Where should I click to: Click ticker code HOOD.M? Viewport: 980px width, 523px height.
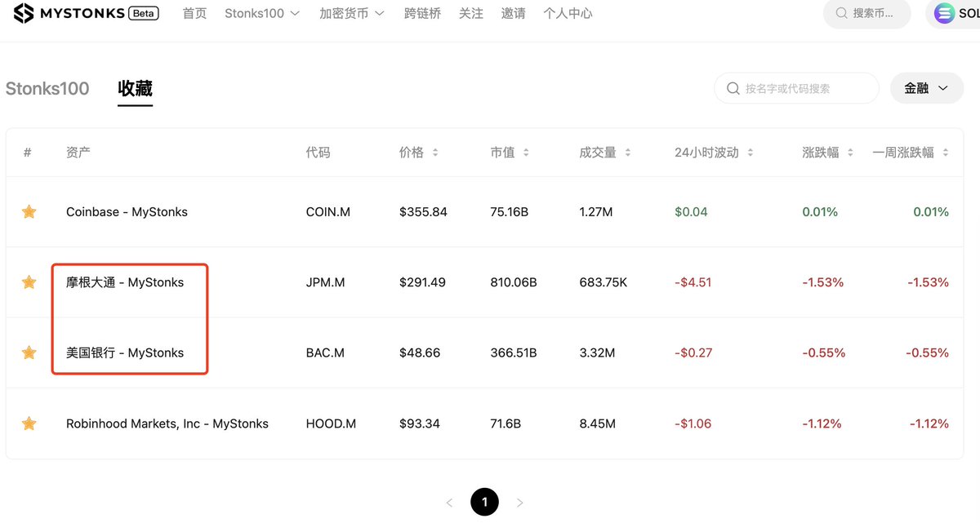click(330, 423)
